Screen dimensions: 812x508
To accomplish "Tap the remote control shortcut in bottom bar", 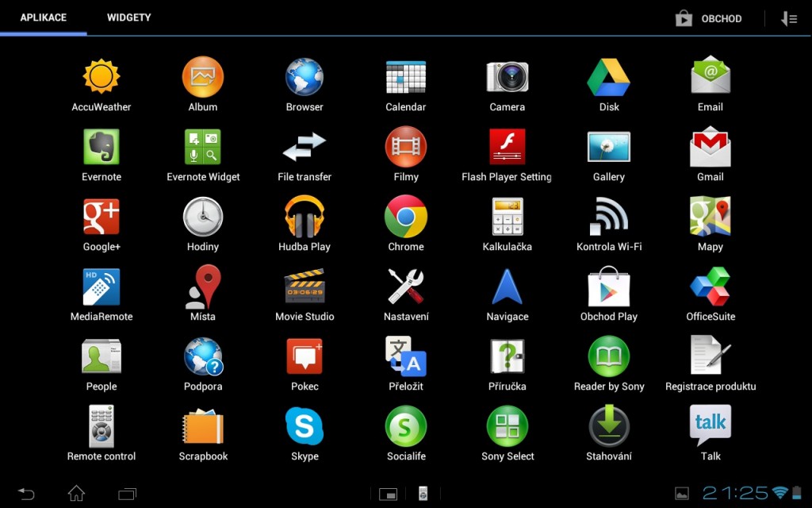I will click(423, 494).
